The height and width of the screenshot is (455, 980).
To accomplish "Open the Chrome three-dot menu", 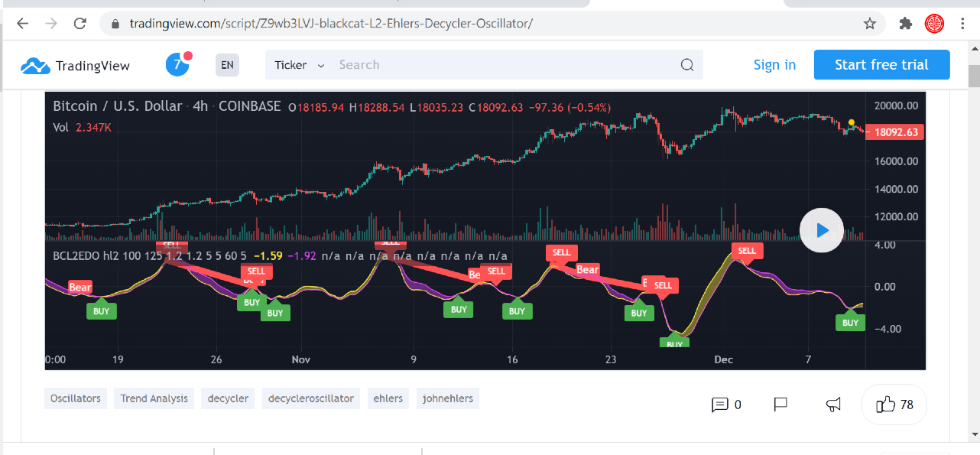I will point(962,24).
